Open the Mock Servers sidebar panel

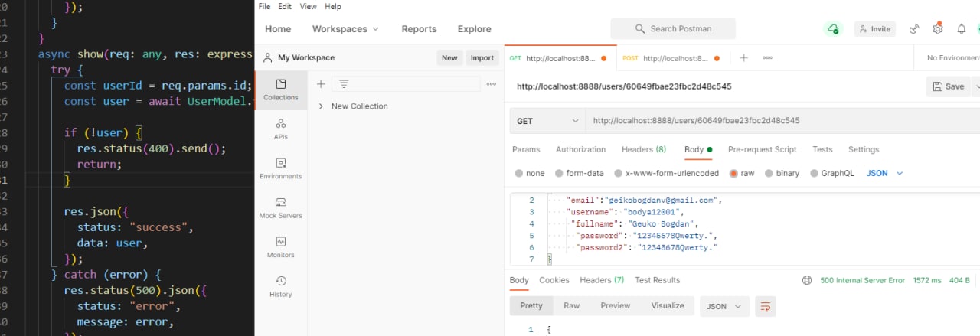280,208
